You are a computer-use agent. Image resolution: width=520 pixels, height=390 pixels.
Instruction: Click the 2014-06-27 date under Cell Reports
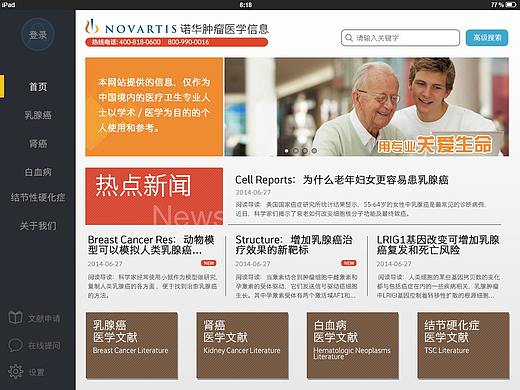(253, 193)
